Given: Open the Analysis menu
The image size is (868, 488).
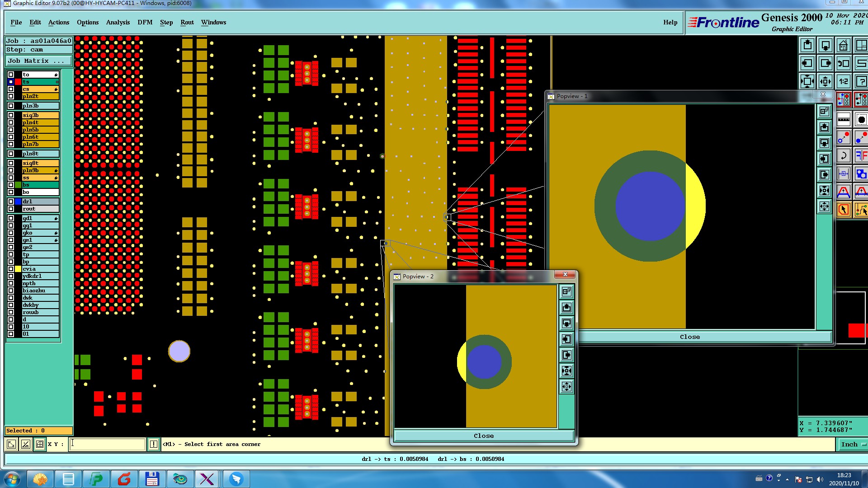Looking at the screenshot, I should pos(118,22).
